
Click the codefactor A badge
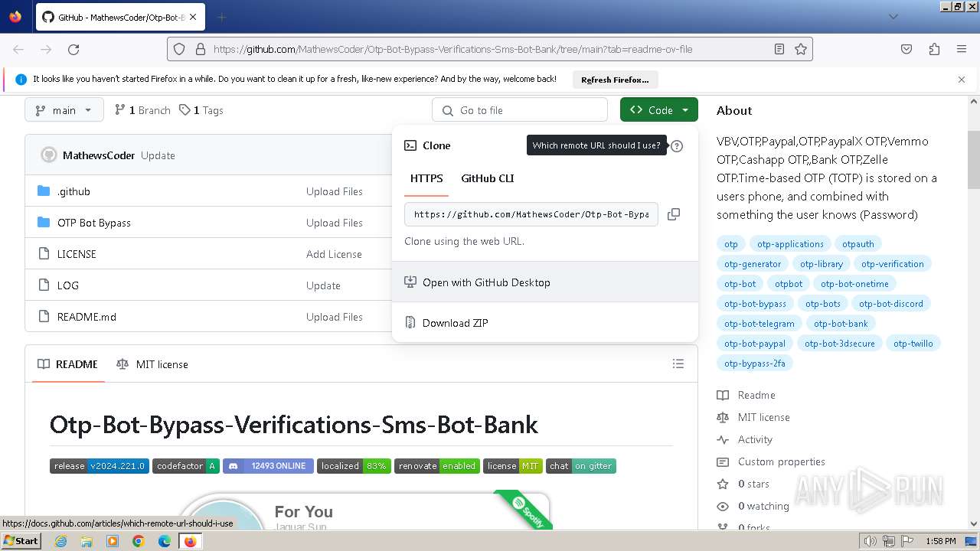[x=186, y=466]
